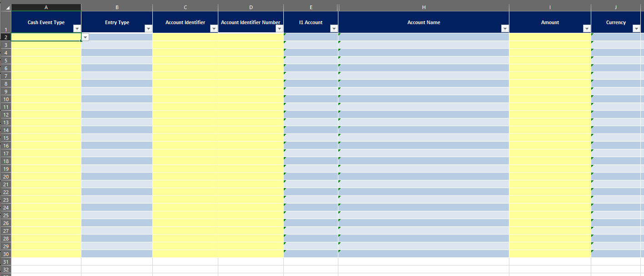Select row 5 header

coord(5,61)
